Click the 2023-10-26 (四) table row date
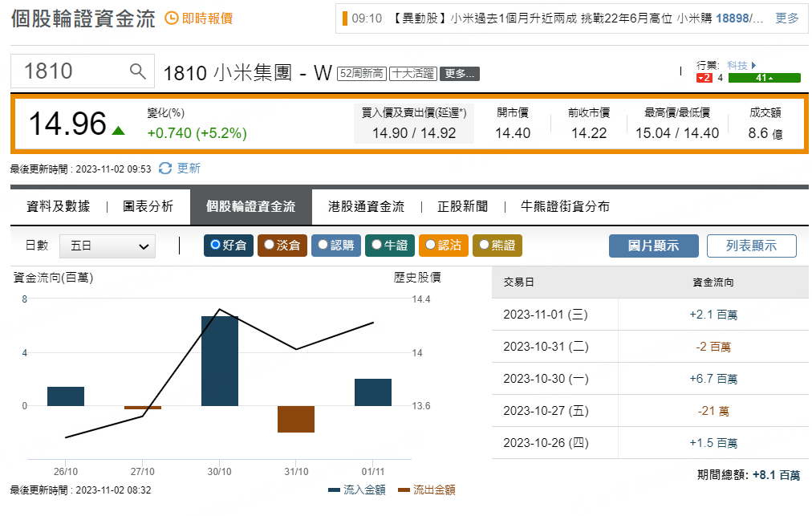Image resolution: width=812 pixels, height=516 pixels. 546,443
